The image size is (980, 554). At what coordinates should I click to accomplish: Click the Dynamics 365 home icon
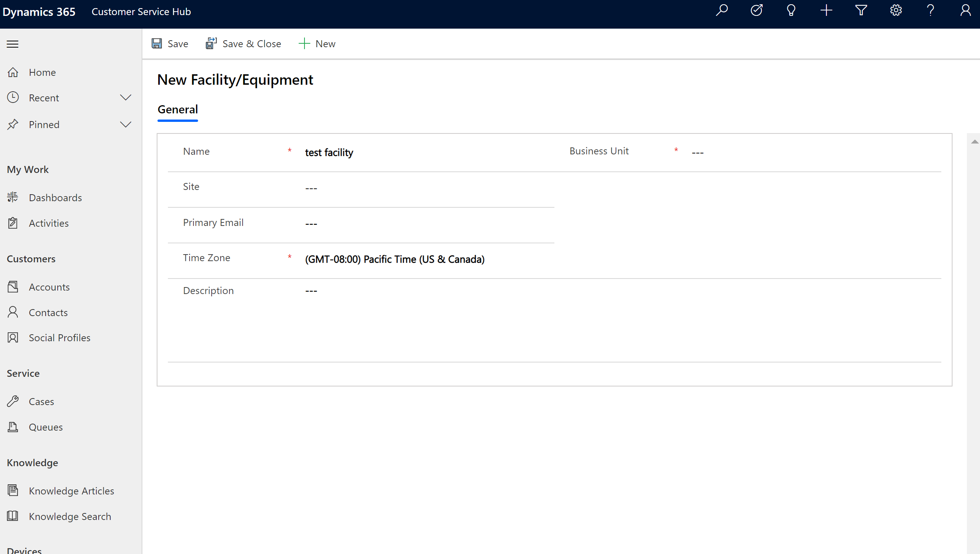[38, 12]
